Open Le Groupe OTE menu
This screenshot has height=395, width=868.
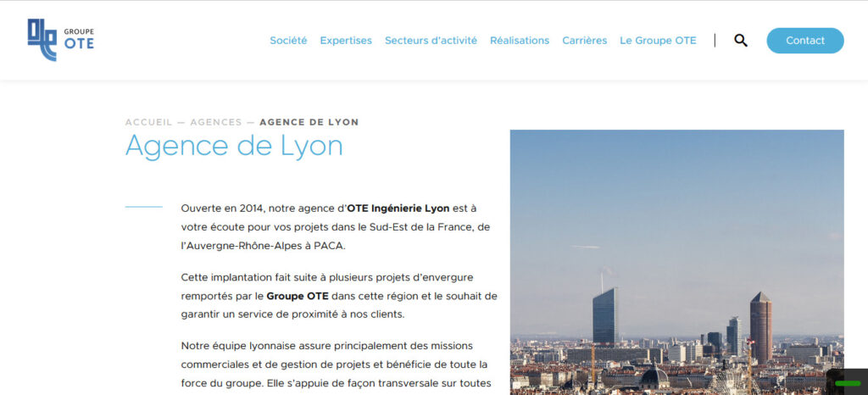658,41
